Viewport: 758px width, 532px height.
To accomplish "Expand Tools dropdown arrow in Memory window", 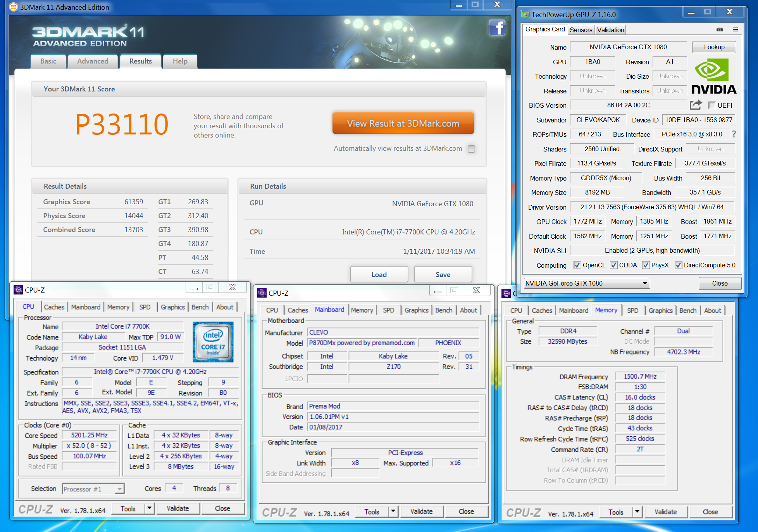I will (637, 512).
